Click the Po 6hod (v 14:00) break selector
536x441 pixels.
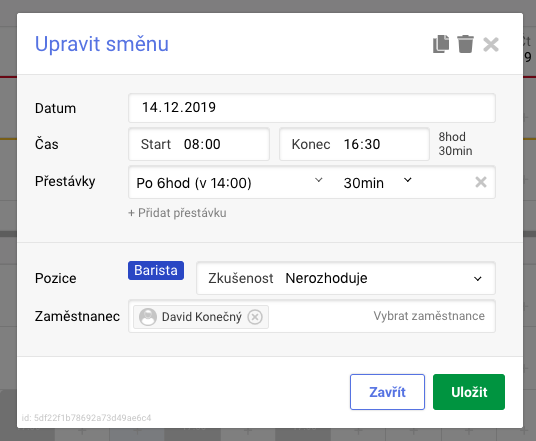point(229,183)
